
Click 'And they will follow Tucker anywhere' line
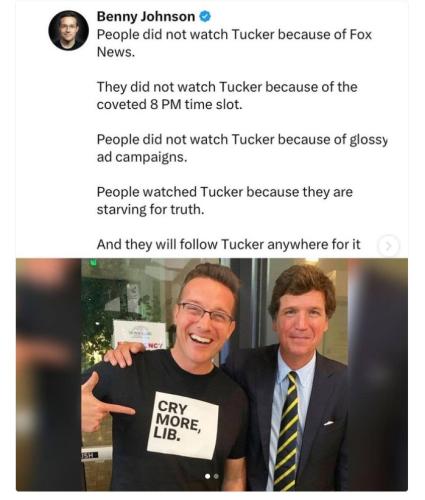click(x=228, y=244)
